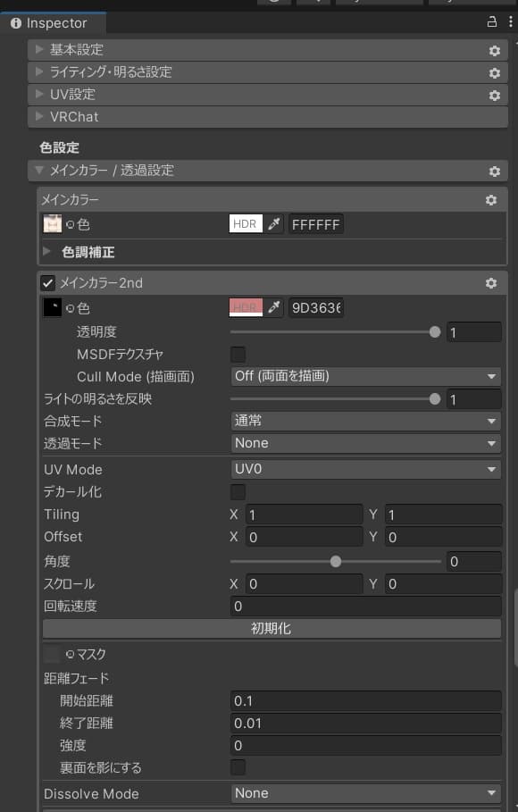Screen dimensions: 518x812
Task: Pick color with メインカラー eyedropper
Action: pos(274,224)
